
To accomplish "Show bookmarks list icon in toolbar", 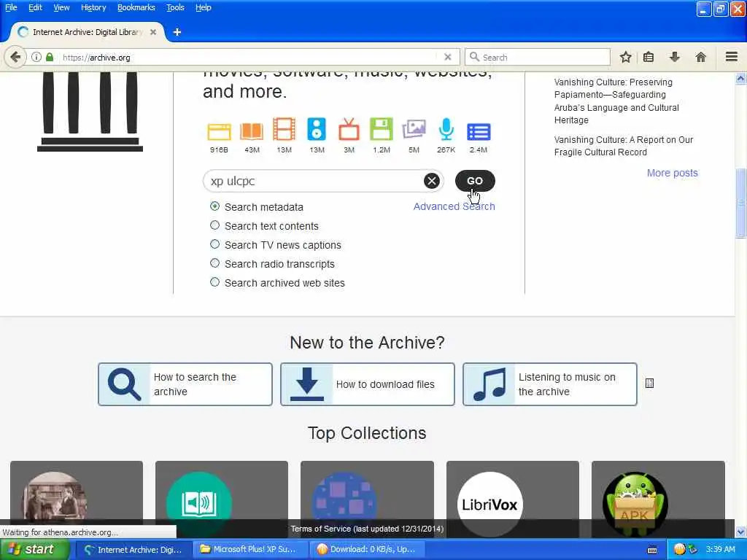I will click(649, 57).
